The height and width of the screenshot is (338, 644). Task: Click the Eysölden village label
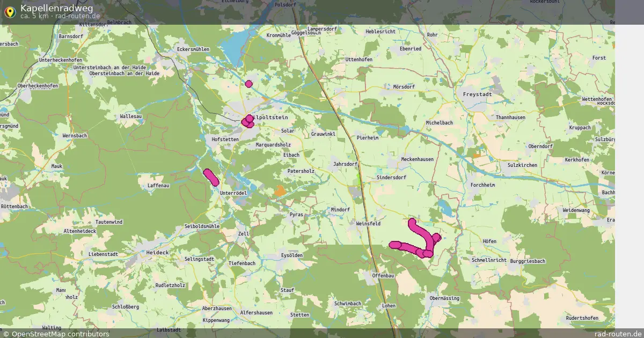click(292, 255)
